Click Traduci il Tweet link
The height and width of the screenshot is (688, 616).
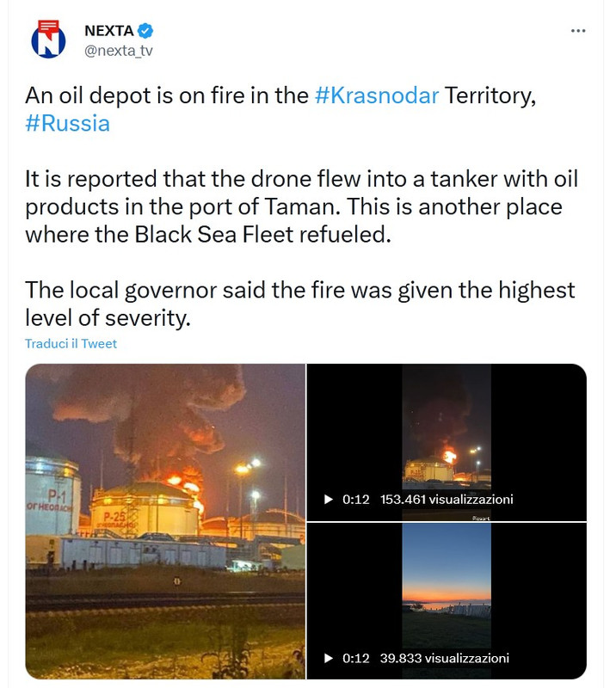(x=71, y=343)
